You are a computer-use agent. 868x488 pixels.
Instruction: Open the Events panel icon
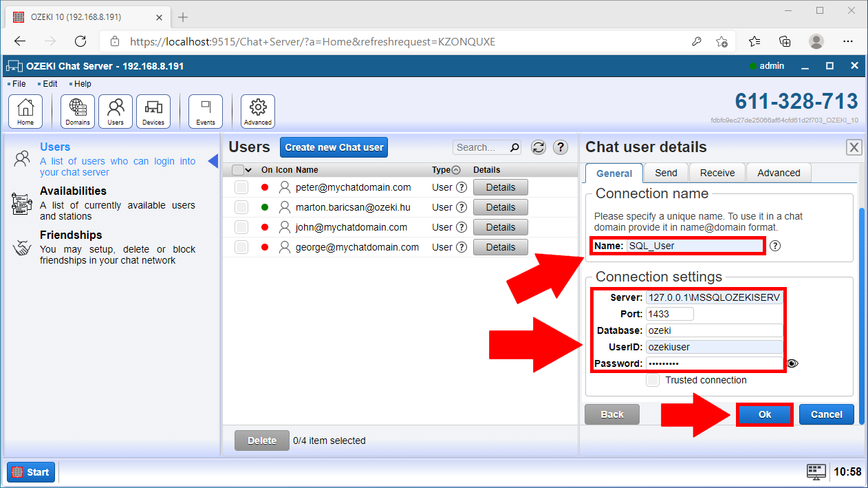pyautogui.click(x=205, y=110)
